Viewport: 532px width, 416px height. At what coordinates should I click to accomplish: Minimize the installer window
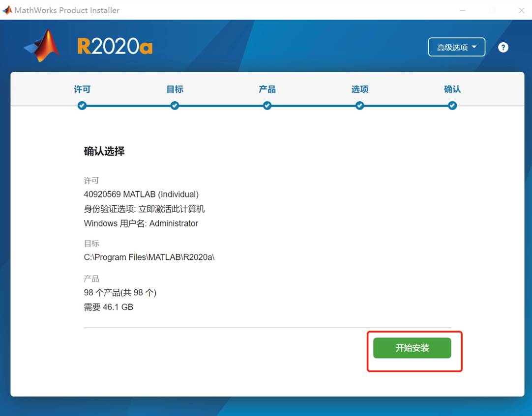click(x=463, y=10)
